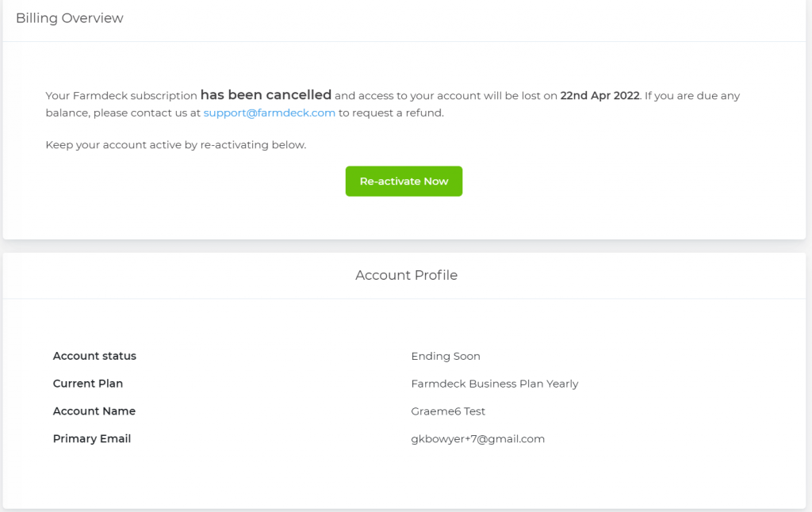Click the gkbowyer+7@gmail.com email value

[x=477, y=439]
